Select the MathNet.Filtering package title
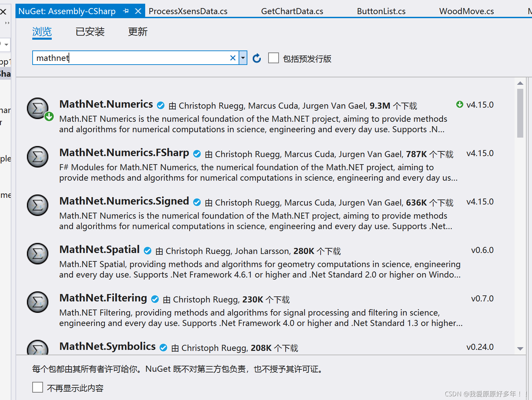This screenshot has width=532, height=400. click(103, 298)
